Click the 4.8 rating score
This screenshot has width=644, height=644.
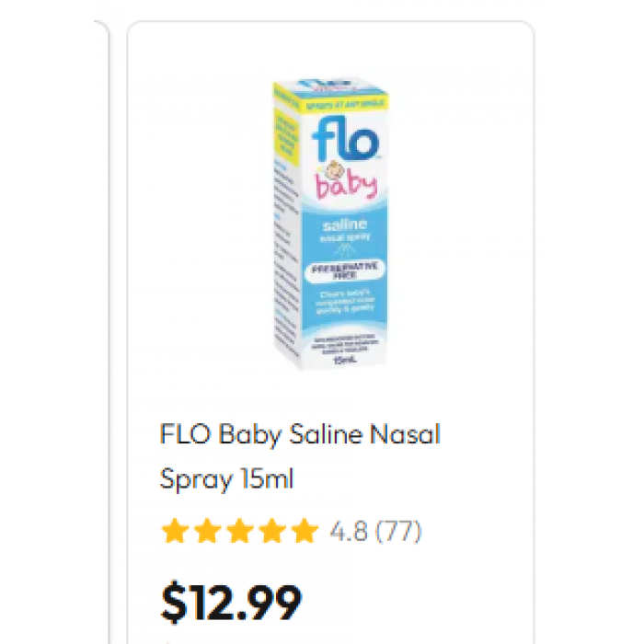click(x=349, y=531)
